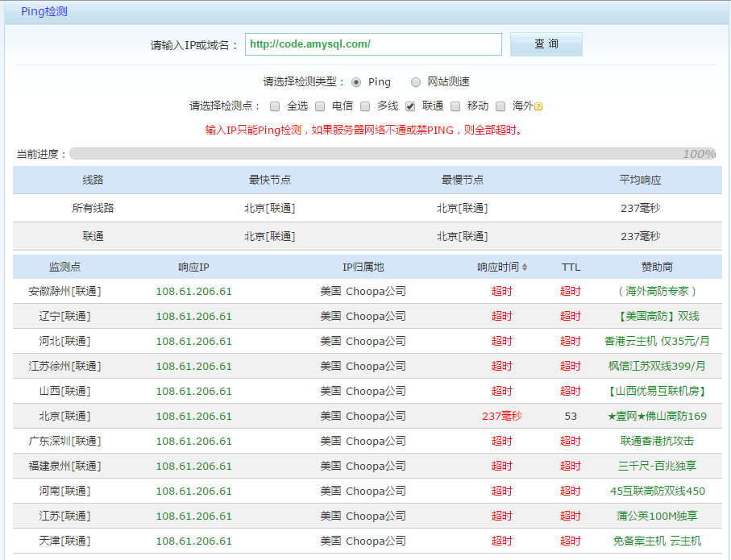
Task: Toggle the 多线 checkbox
Action: 365,106
